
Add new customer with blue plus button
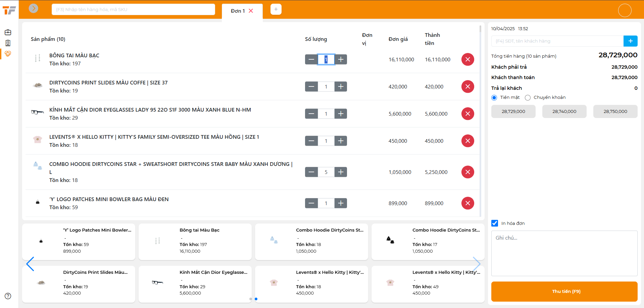(630, 41)
